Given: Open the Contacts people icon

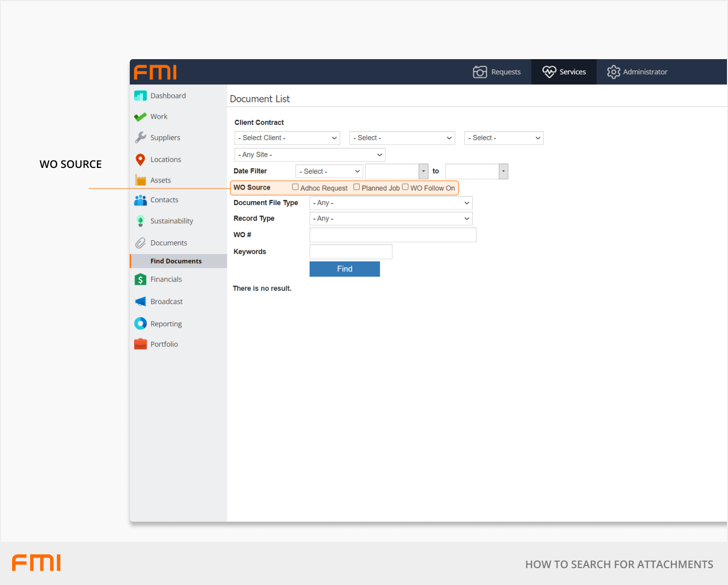Looking at the screenshot, I should click(x=140, y=200).
